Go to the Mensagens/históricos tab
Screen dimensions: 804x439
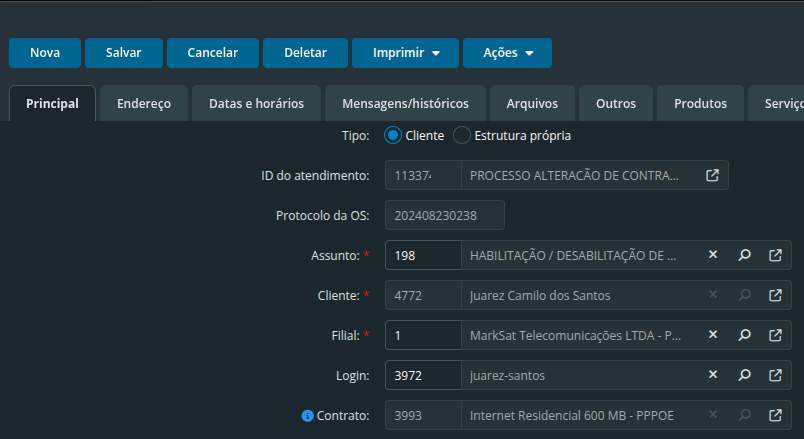pos(405,103)
